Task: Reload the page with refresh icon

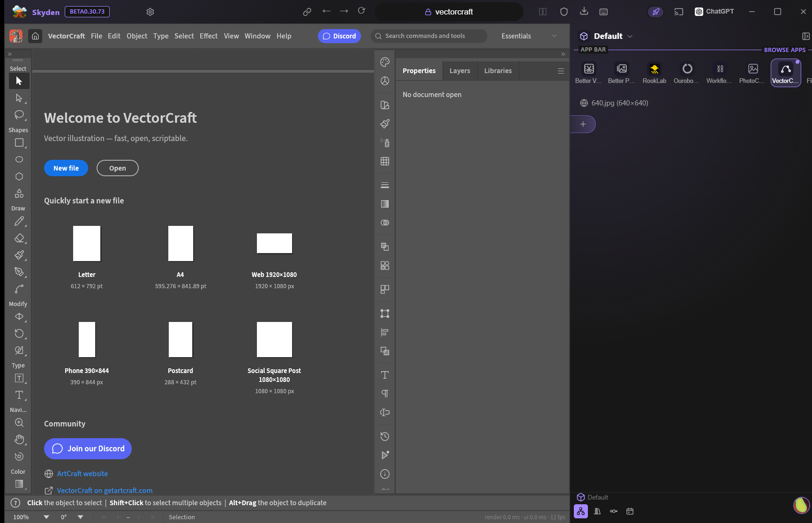Action: 361,11
